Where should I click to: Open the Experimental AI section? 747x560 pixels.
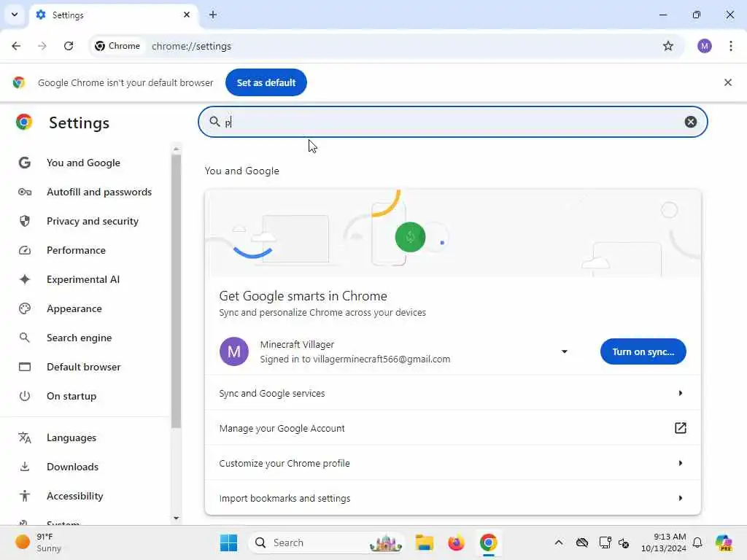pyautogui.click(x=83, y=279)
